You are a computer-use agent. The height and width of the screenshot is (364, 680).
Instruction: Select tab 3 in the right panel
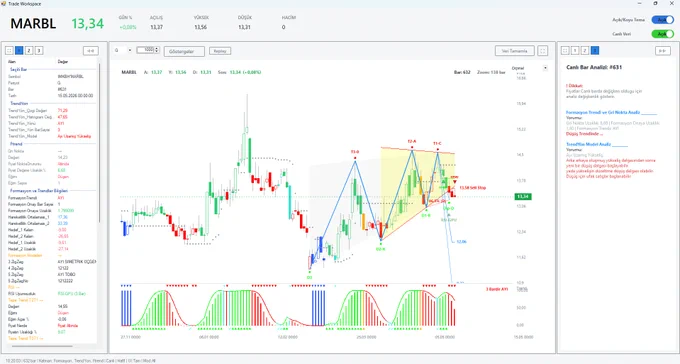(x=595, y=51)
